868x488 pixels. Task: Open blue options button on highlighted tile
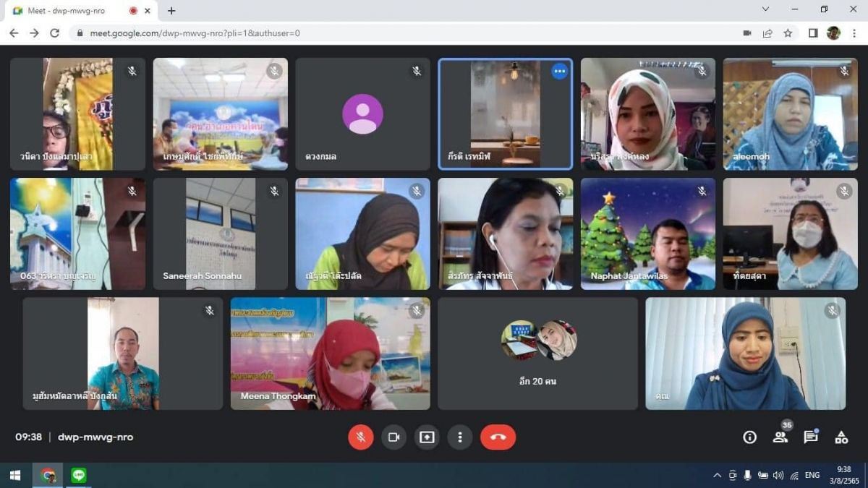pos(559,71)
